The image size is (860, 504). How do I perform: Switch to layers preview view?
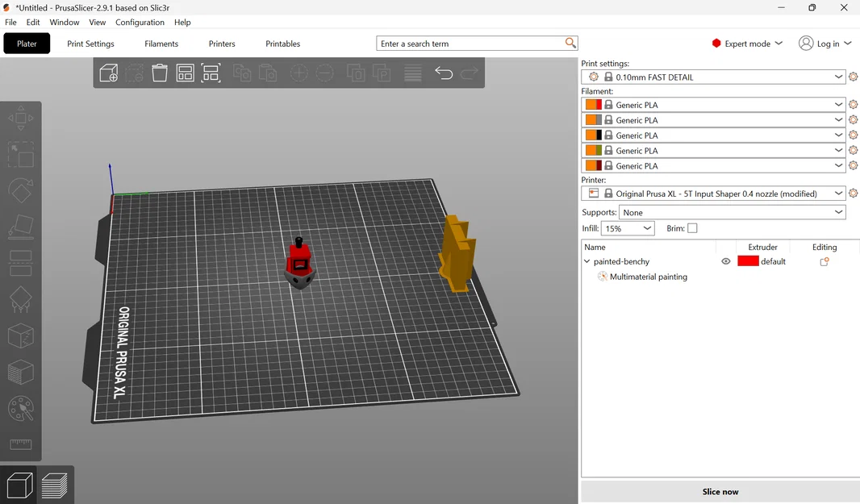(54, 485)
